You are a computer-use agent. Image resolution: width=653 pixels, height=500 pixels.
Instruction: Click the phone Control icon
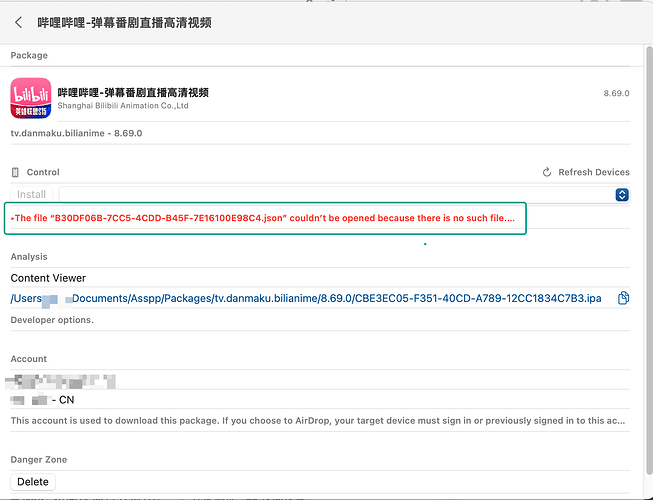15,172
